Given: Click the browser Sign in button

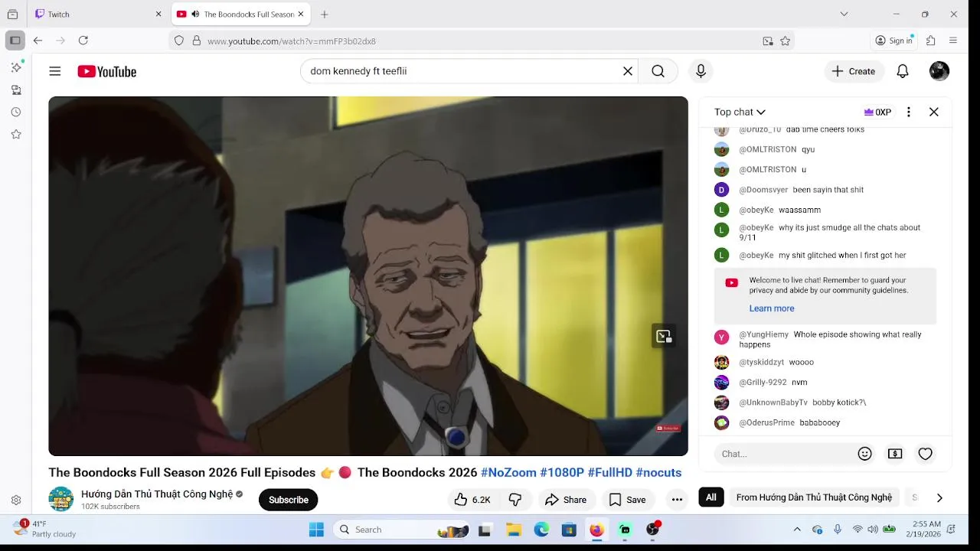Looking at the screenshot, I should 894,41.
